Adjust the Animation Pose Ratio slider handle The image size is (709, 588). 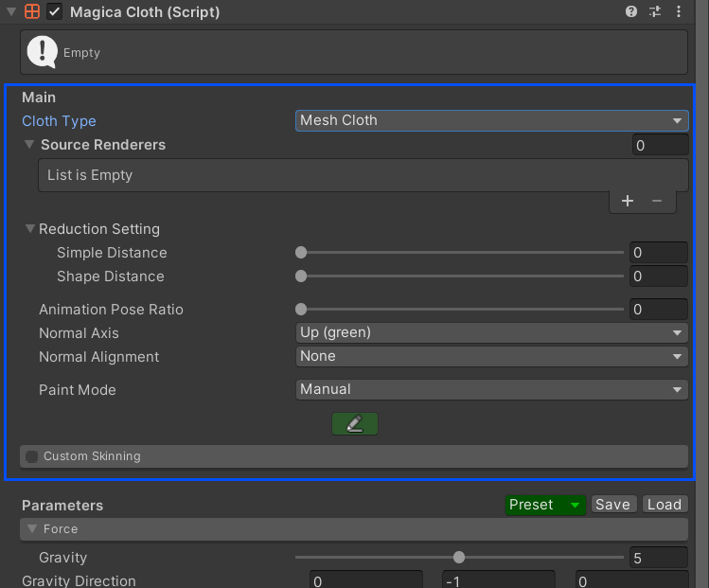pyautogui.click(x=301, y=310)
